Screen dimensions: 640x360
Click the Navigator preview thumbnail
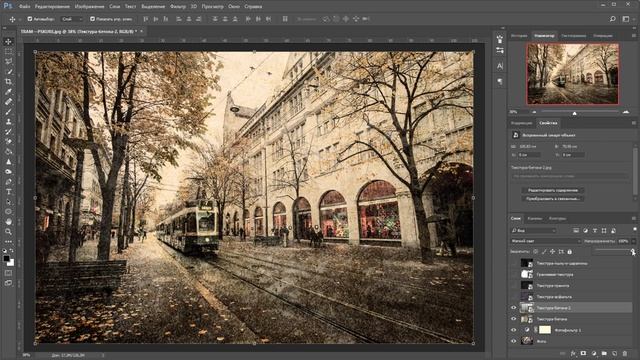[572, 74]
